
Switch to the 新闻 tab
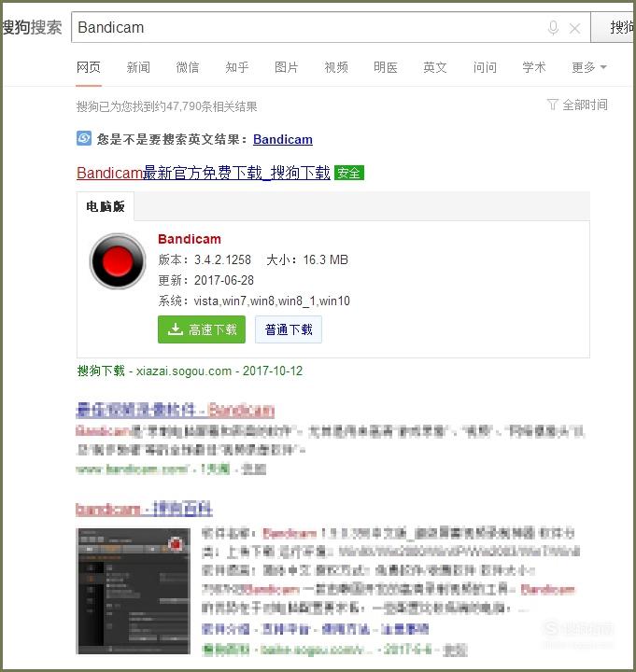138,67
